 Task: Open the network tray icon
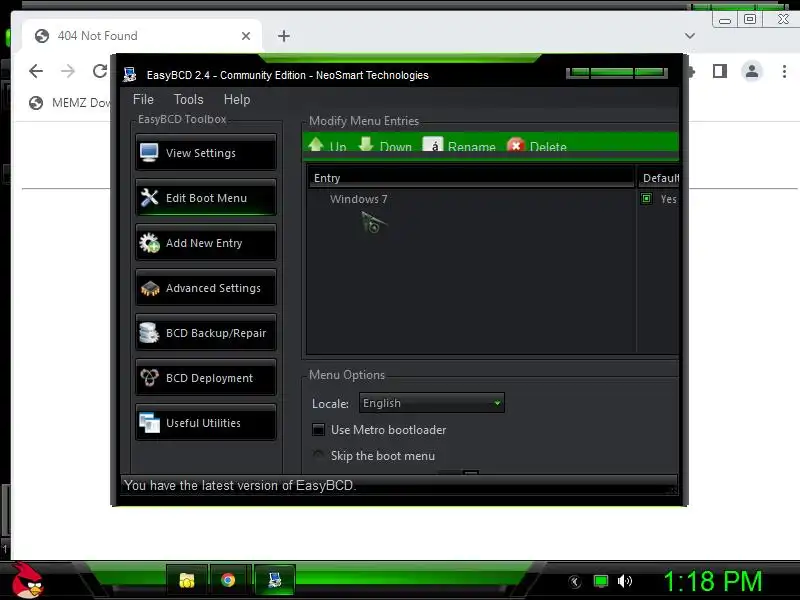coord(601,581)
